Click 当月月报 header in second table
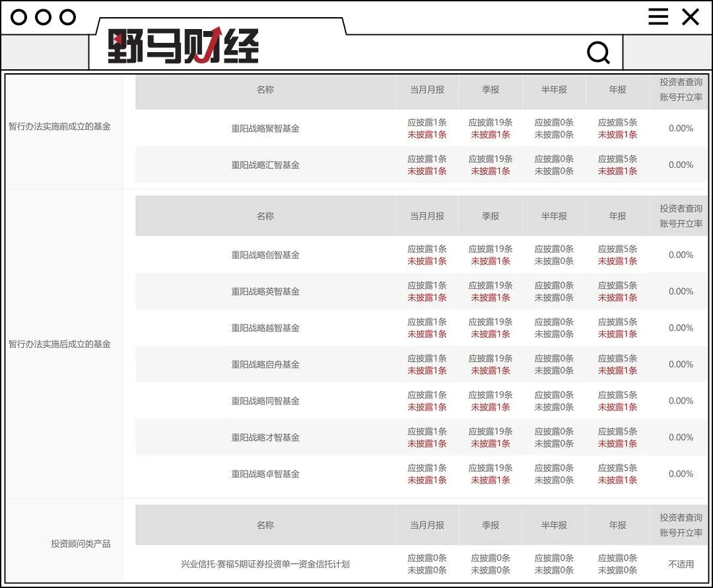 (427, 216)
